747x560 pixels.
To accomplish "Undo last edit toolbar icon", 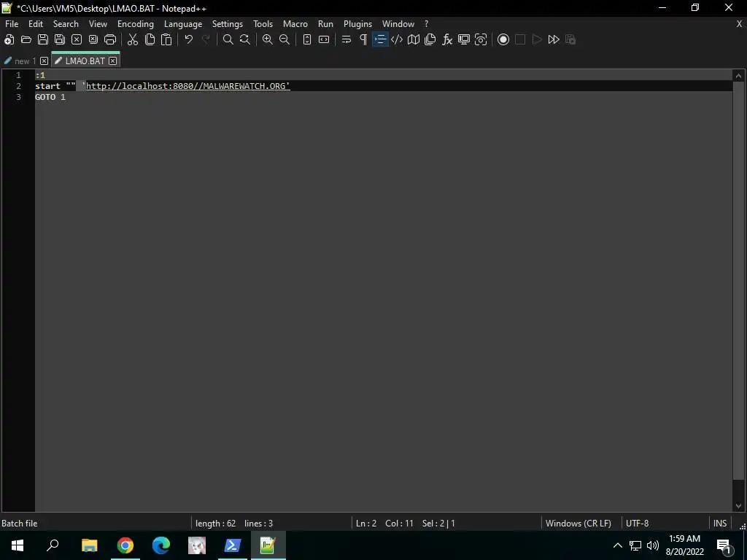I will point(189,39).
